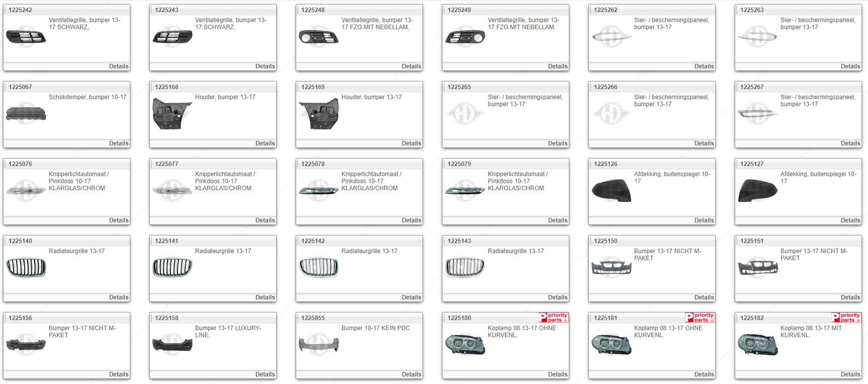
Task: Select trim panel thumbnail 1225263
Action: tap(758, 37)
